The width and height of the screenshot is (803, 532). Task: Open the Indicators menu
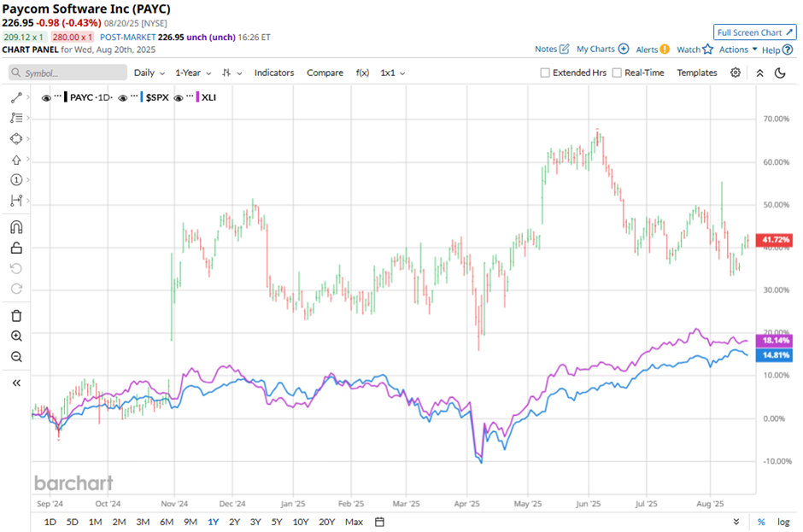pos(274,73)
